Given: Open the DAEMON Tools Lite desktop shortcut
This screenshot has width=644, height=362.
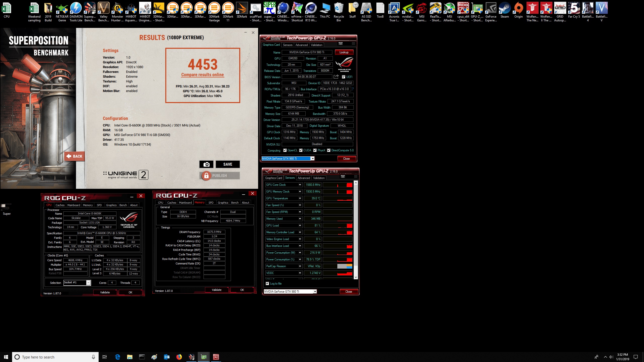Looking at the screenshot, I should [76, 12].
